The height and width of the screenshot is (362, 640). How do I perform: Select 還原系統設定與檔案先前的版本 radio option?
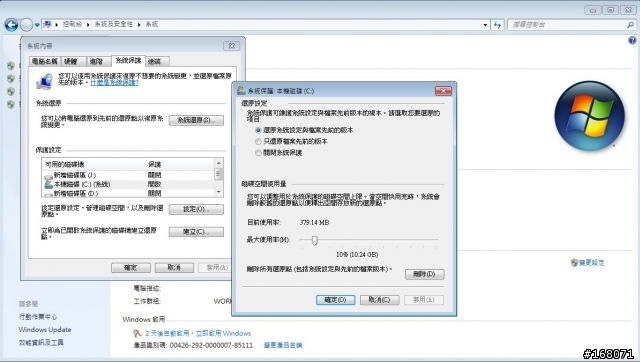[304, 130]
